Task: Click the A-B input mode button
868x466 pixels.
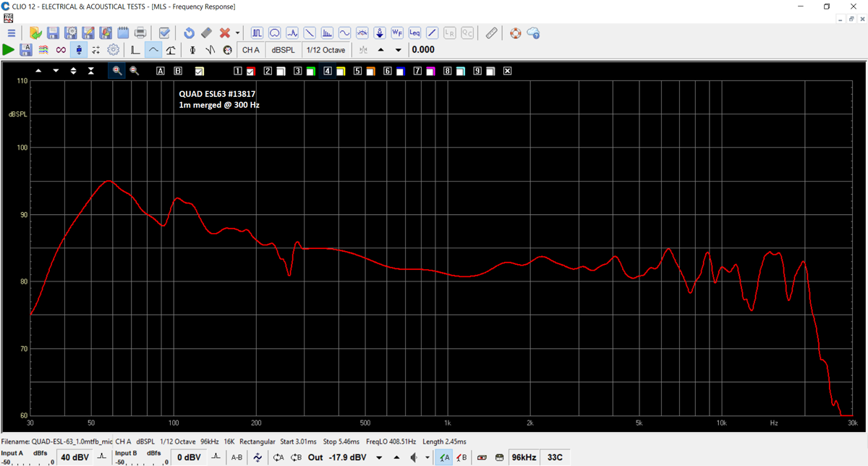Action: pyautogui.click(x=237, y=457)
